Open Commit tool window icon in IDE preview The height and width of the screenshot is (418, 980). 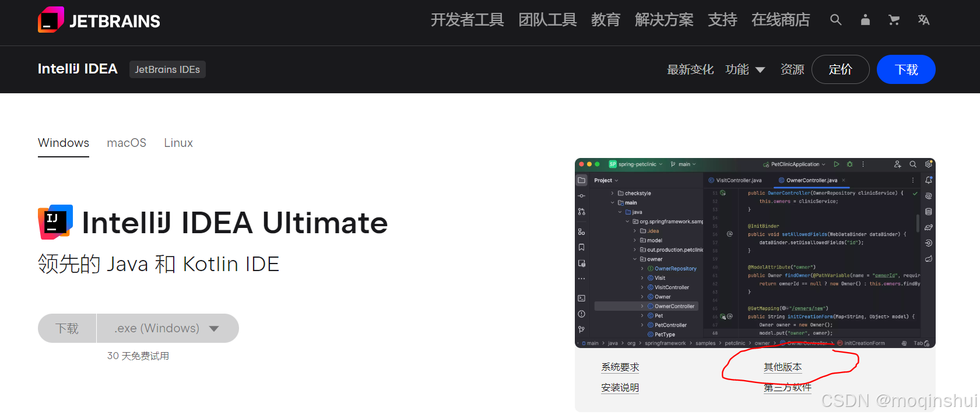581,196
